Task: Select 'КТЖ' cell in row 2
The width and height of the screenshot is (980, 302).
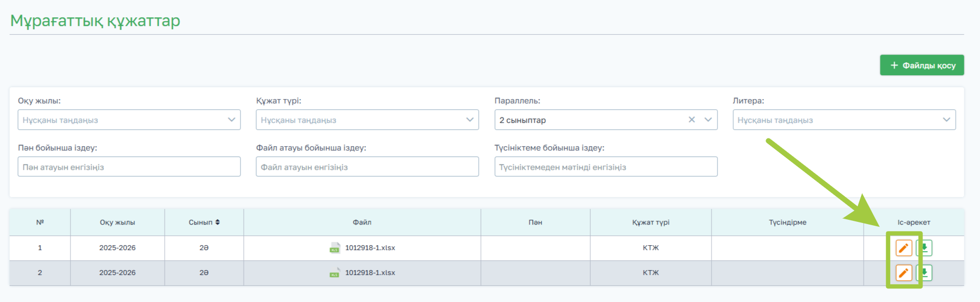Action: click(651, 273)
